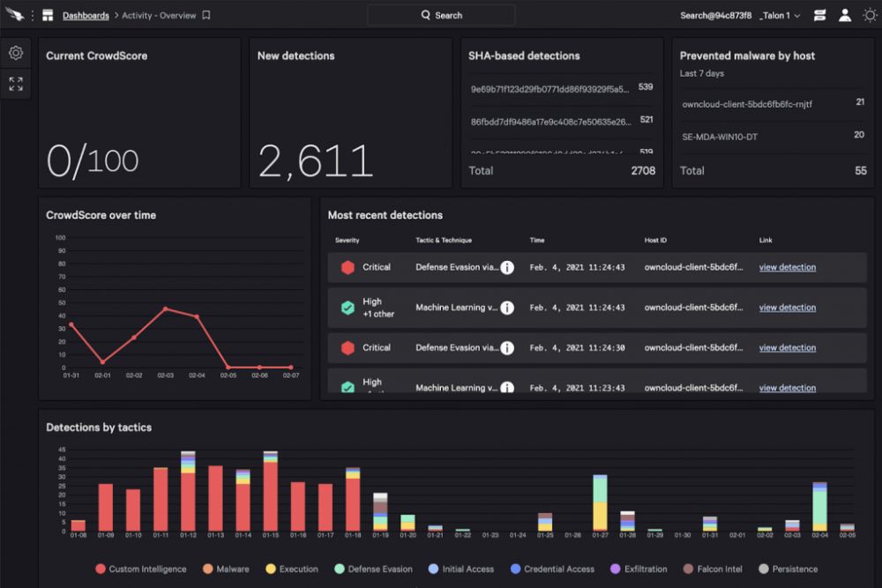Go to Dashboards breadcrumb link
The width and height of the screenshot is (882, 588).
(x=86, y=16)
